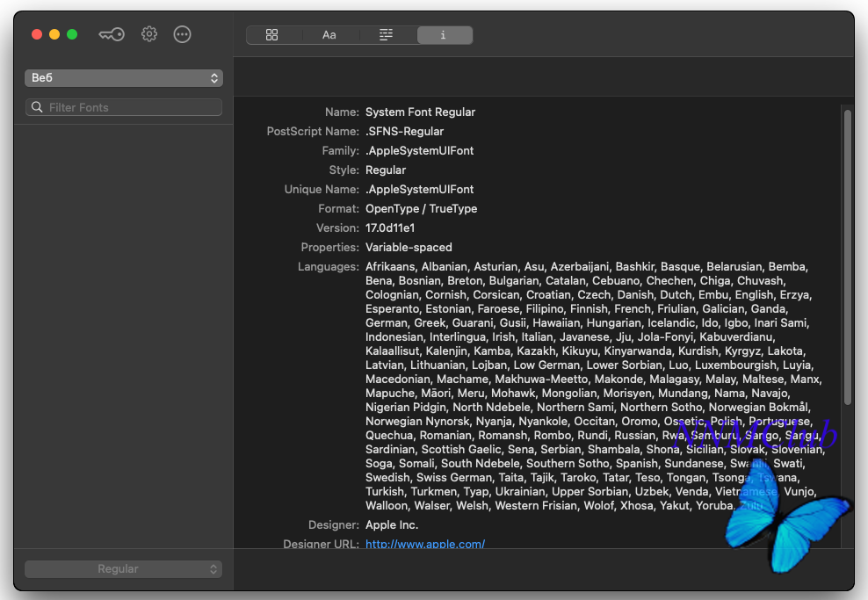Click the magnifier icon in Filter Fonts

(x=37, y=107)
